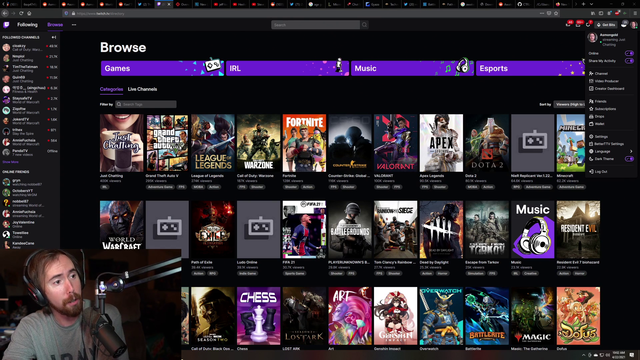
Task: Toggle the Dark Theme switch
Action: [629, 159]
